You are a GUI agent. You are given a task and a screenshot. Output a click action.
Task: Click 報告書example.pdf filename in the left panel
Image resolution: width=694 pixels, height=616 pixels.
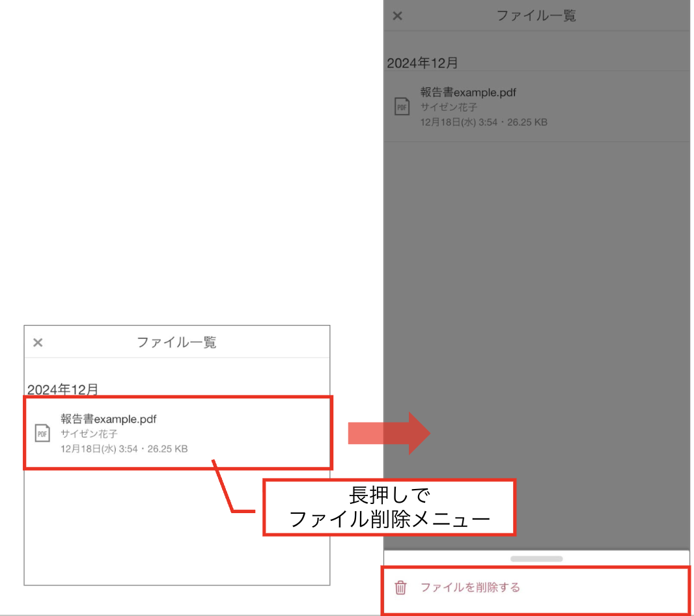(x=109, y=419)
